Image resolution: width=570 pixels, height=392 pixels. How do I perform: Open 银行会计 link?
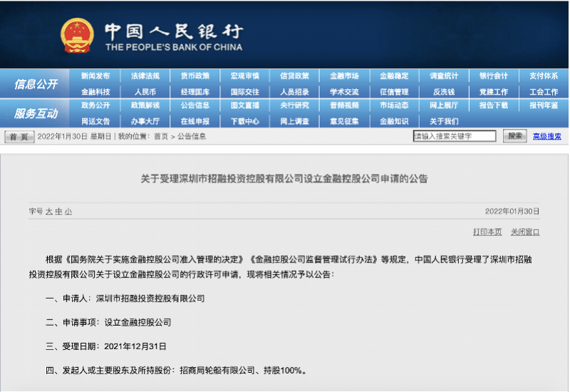pyautogui.click(x=494, y=76)
